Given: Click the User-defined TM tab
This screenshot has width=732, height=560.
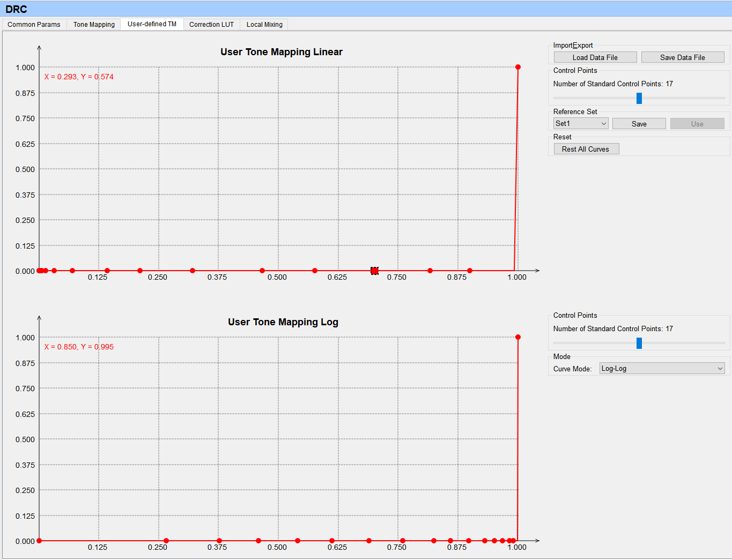Looking at the screenshot, I should (x=152, y=24).
